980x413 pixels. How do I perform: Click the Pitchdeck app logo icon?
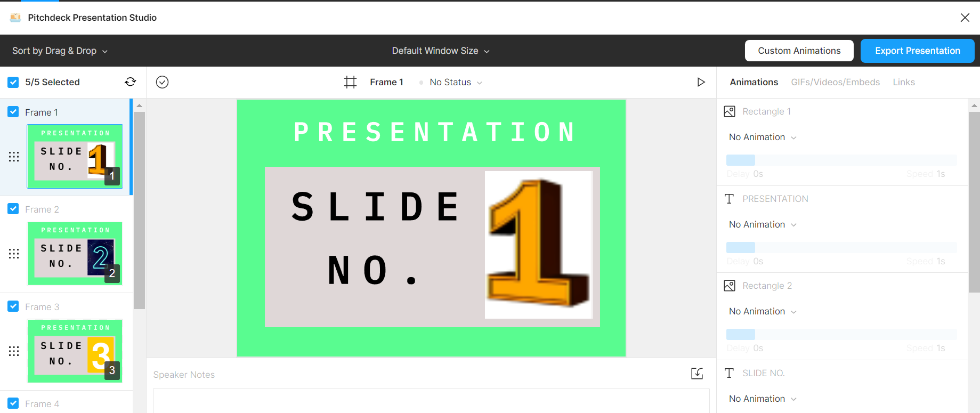pyautogui.click(x=15, y=18)
